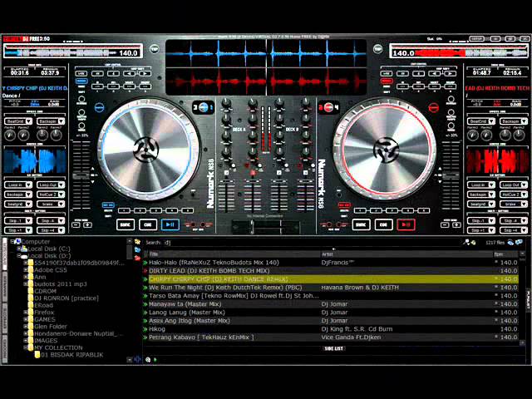Click the left deck blue sampler waveform display

pos(35,160)
